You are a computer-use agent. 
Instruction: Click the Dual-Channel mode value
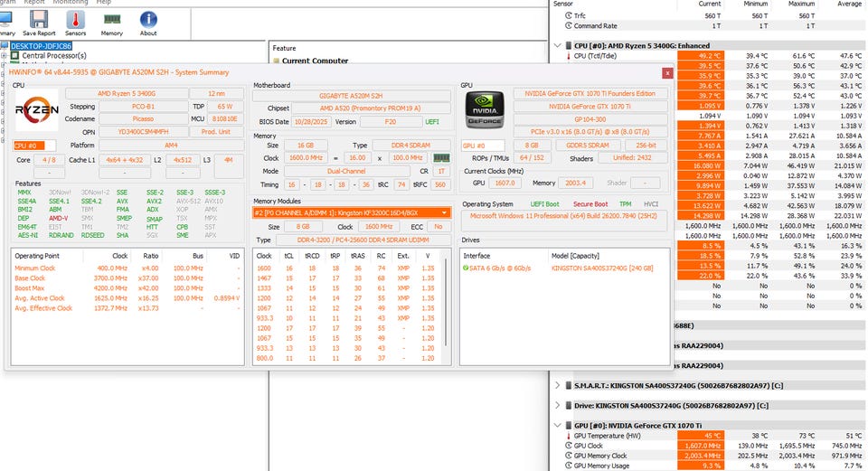[x=346, y=171]
